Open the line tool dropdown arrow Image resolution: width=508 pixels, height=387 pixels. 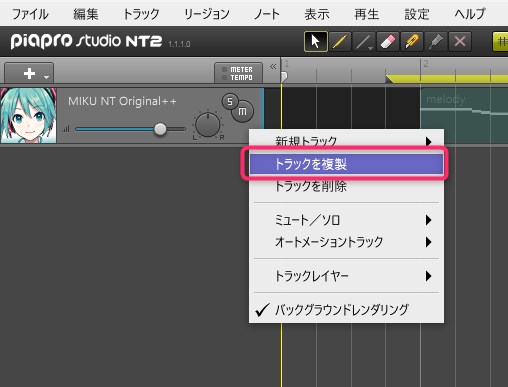point(370,49)
